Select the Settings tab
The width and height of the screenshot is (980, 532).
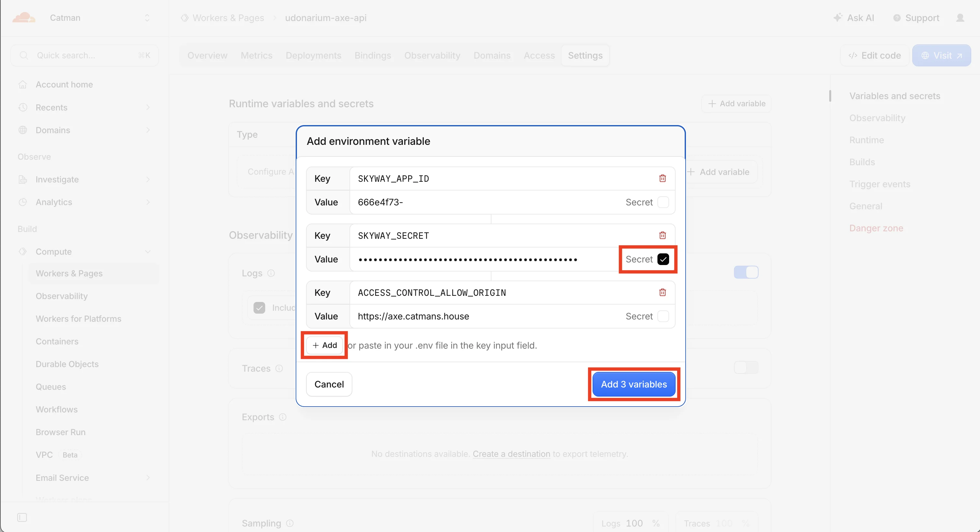point(585,55)
